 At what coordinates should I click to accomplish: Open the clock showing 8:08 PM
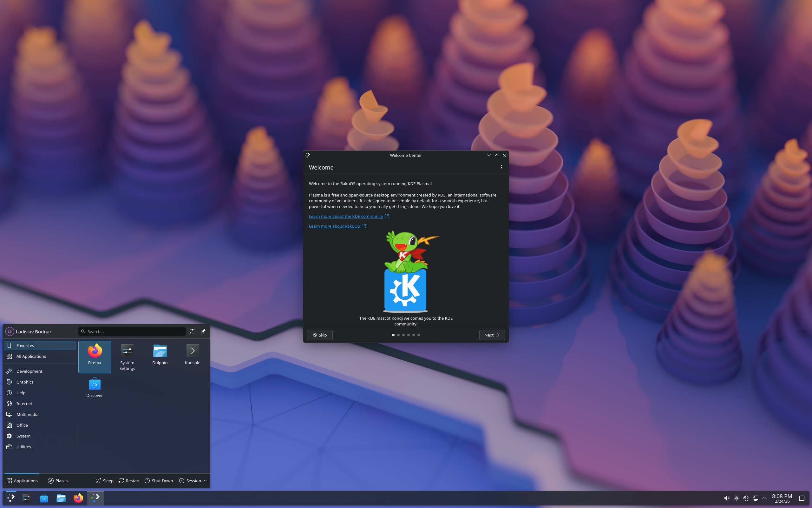pyautogui.click(x=782, y=498)
